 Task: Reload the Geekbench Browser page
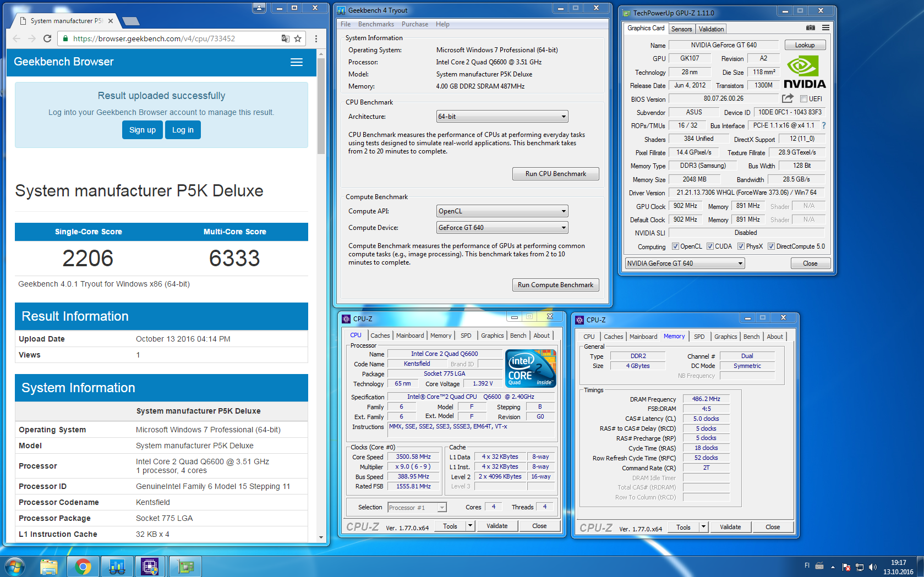click(x=47, y=39)
